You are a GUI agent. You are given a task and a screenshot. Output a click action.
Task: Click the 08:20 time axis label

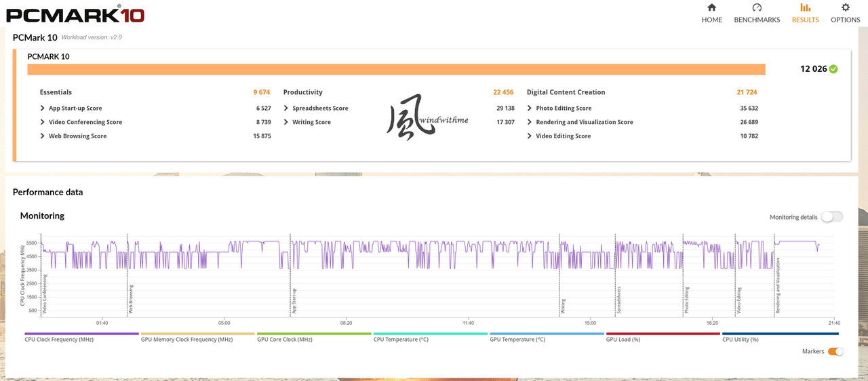pyautogui.click(x=346, y=323)
